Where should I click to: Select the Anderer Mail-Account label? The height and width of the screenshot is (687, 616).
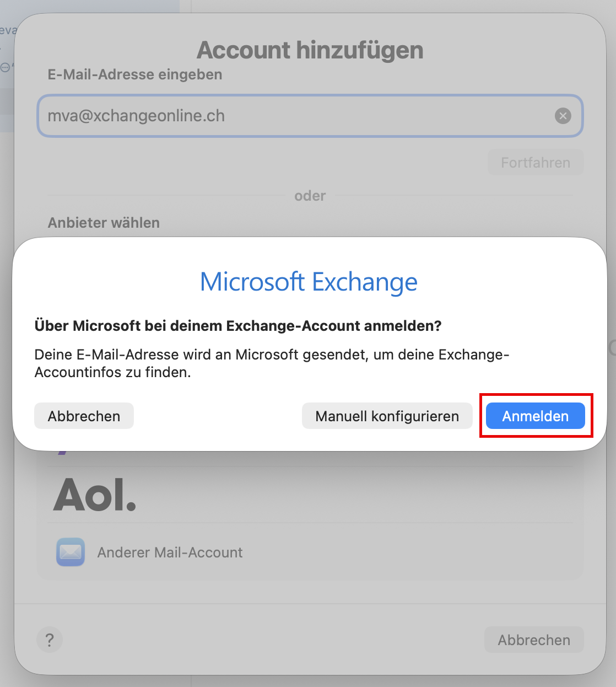click(x=170, y=552)
